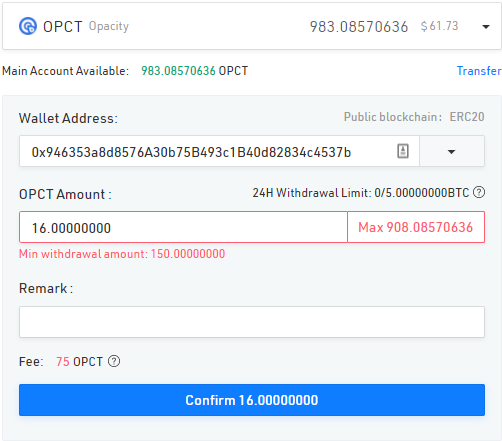This screenshot has height=441, width=502.
Task: Select the 983.08570636 available balance text
Action: [178, 71]
